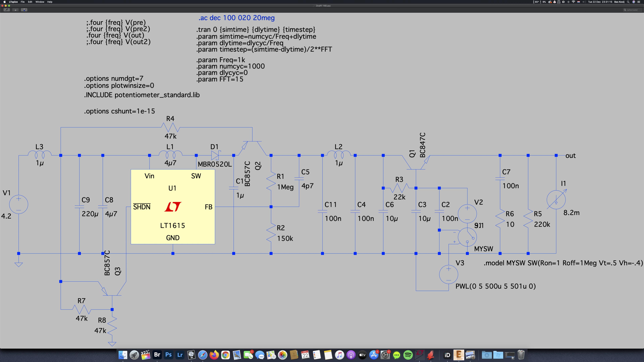Viewport: 644px width, 362px height.
Task: Select resistor R8 47k symbol
Action: point(112,326)
